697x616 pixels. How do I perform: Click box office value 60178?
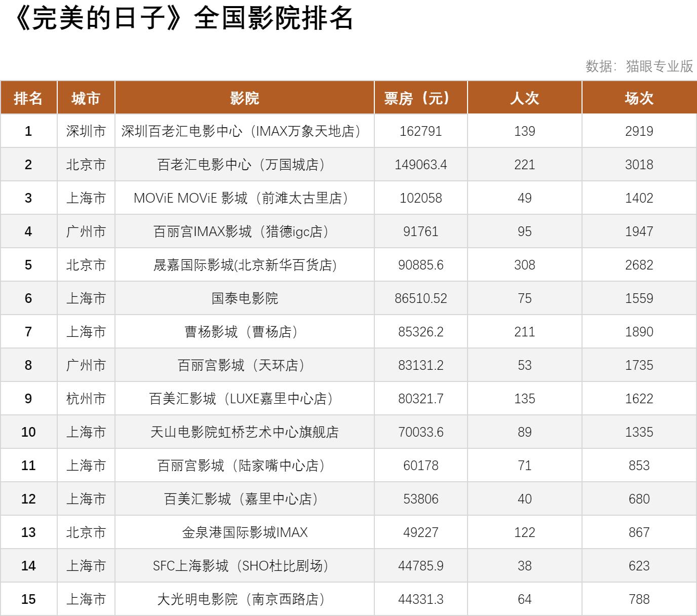[x=421, y=466]
